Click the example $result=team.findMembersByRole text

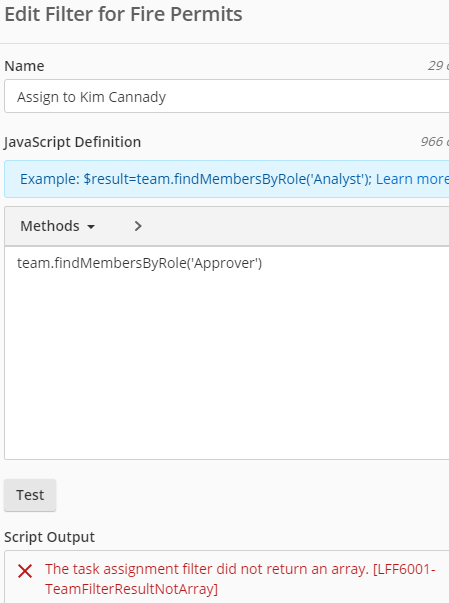[196, 179]
